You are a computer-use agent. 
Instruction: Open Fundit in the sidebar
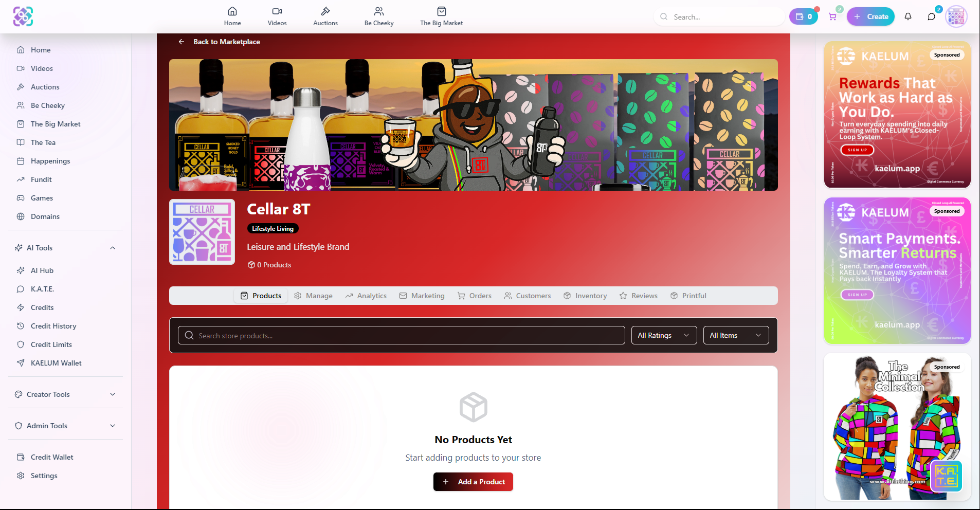point(65,179)
